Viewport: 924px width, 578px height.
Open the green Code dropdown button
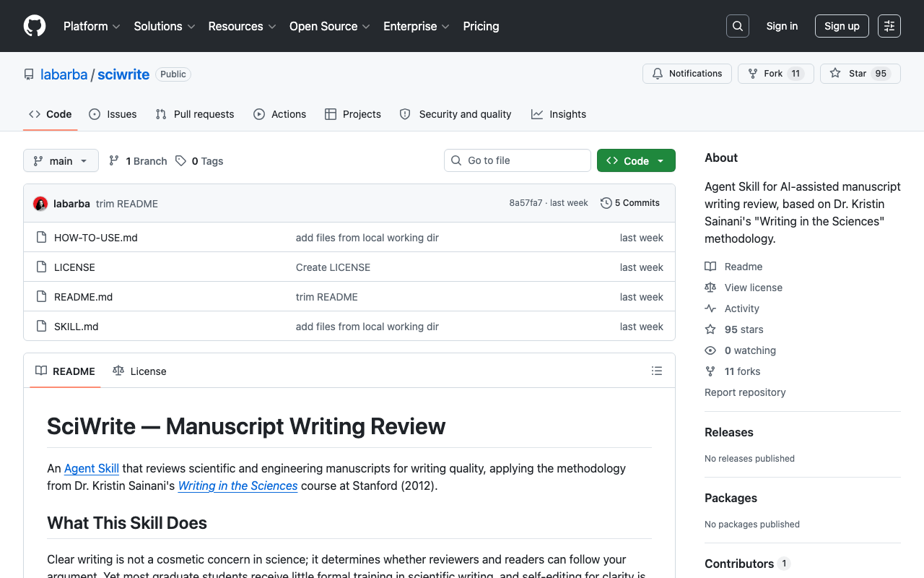(636, 160)
